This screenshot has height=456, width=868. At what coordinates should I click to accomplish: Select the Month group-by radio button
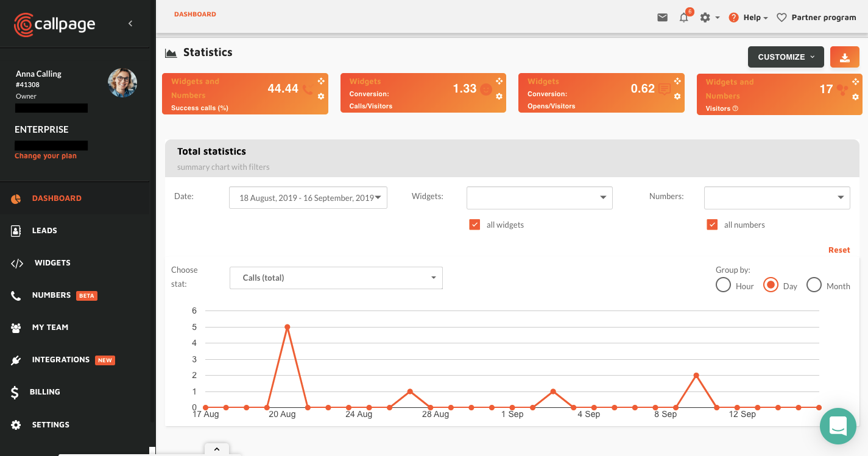click(814, 286)
